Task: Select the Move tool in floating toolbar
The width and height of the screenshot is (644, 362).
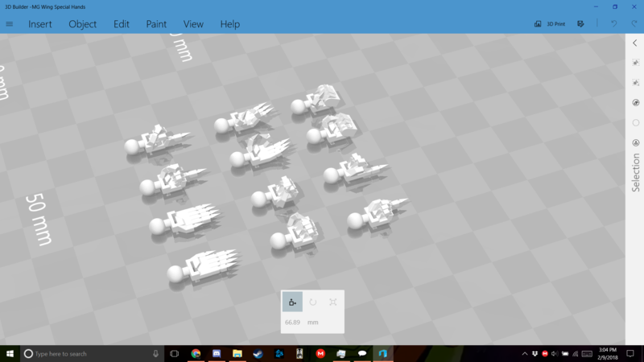Action: pos(292,302)
